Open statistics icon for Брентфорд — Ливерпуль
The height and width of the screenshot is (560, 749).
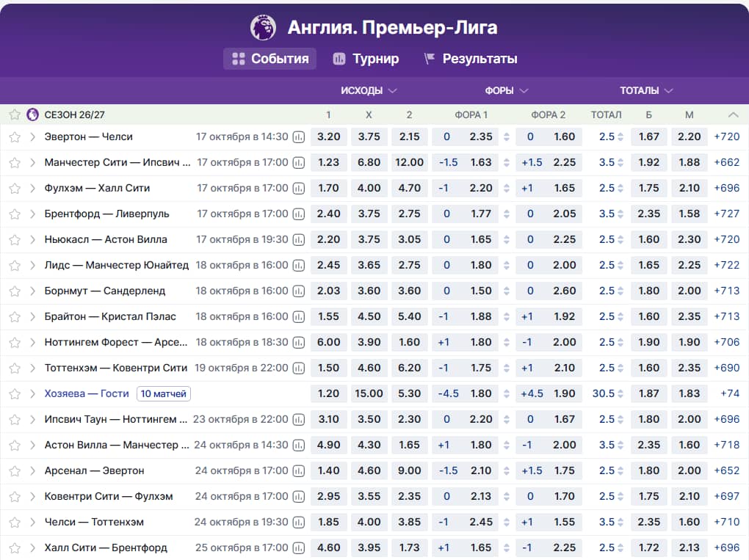(x=299, y=214)
